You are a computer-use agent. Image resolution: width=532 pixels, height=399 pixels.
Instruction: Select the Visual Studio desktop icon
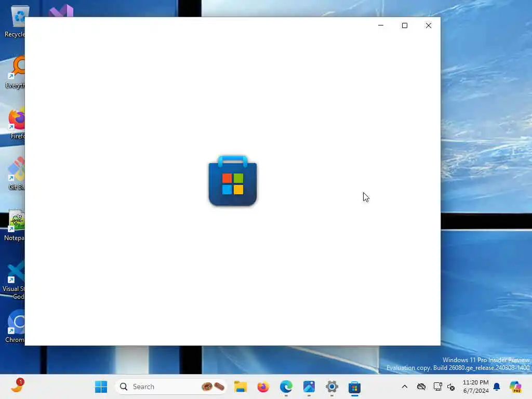click(61, 11)
